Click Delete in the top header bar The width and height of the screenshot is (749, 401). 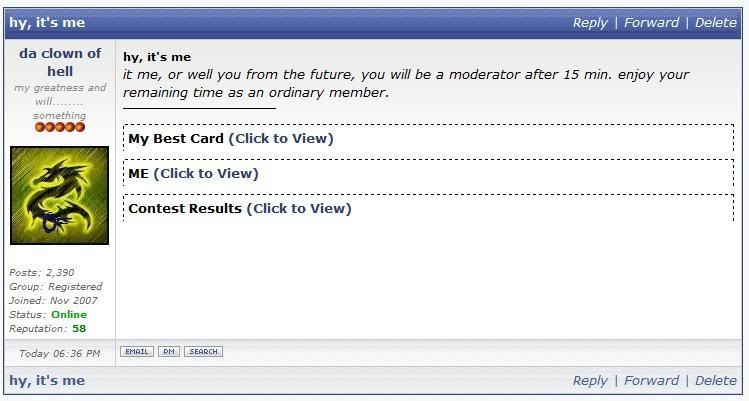[715, 22]
